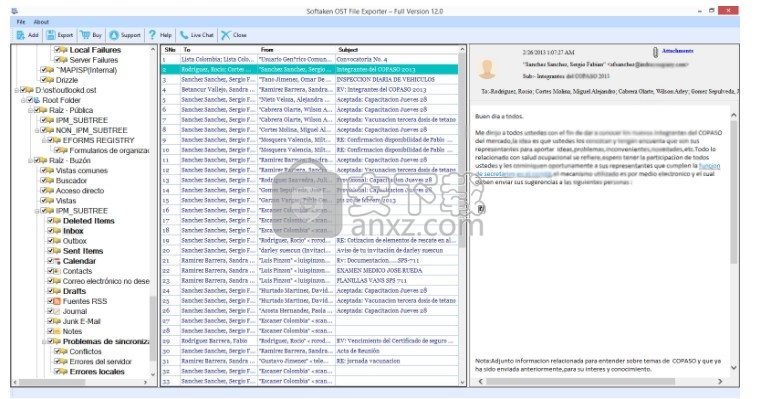Image resolution: width=761 pixels, height=399 pixels.
Task: Select the Vistas comunes folder
Action: 82,171
